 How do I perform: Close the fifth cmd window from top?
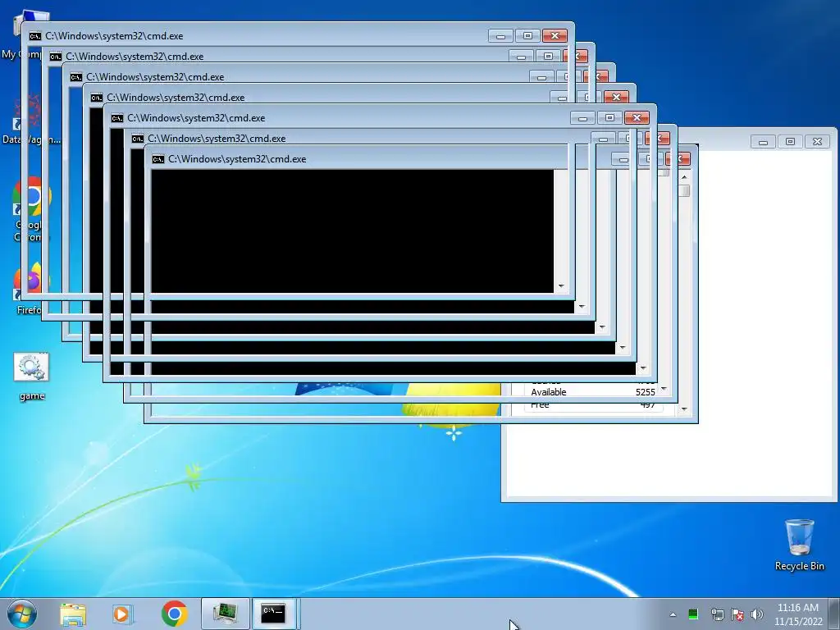click(637, 118)
